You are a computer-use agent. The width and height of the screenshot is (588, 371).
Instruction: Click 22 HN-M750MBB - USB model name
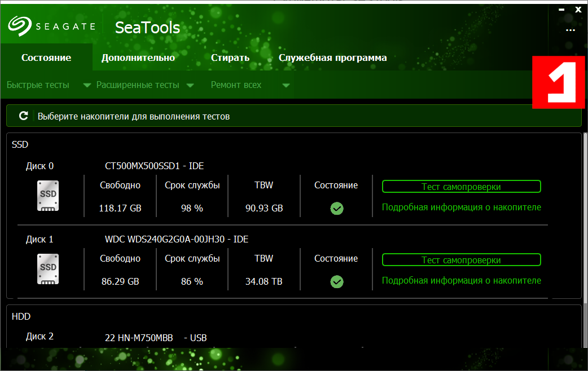(x=156, y=338)
